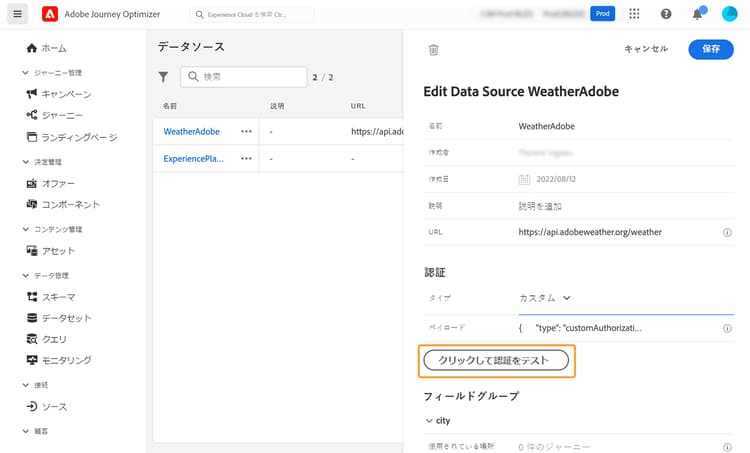750x453 pixels.
Task: Sort by the 名前 column header
Action: tap(169, 106)
